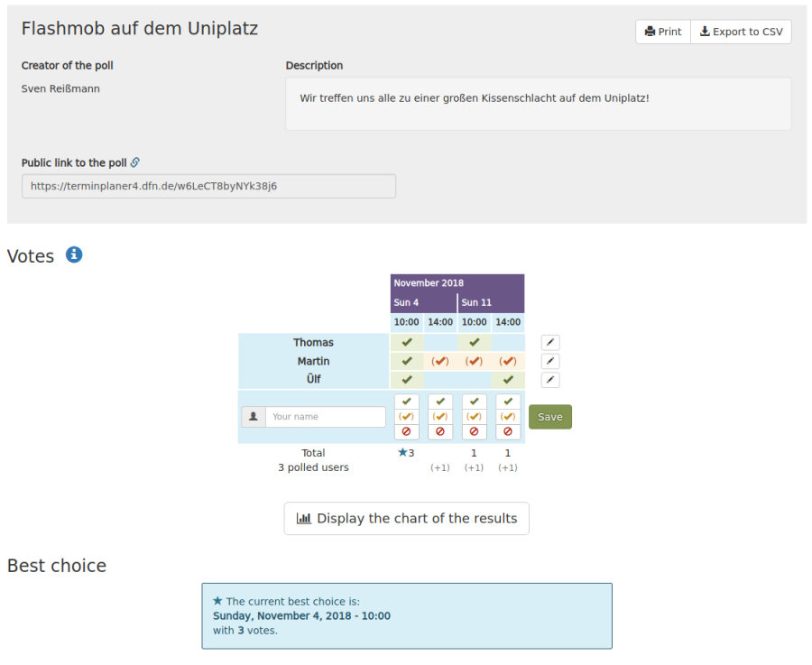The image size is (812, 665).
Task: Select Yes for Sun 4 10:00
Action: [x=407, y=402]
